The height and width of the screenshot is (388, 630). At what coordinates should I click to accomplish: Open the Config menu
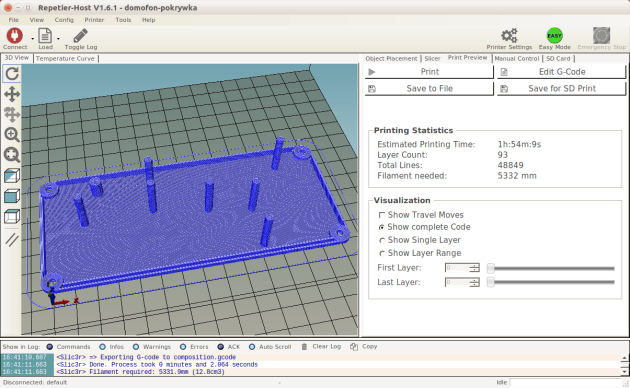pyautogui.click(x=64, y=20)
